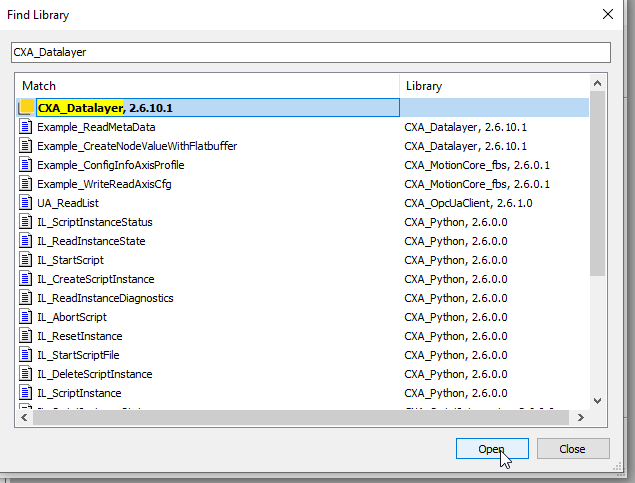Click the document icon beside IL_ScriptInstanceStatus
Screen dimensions: 635x483
(26, 222)
